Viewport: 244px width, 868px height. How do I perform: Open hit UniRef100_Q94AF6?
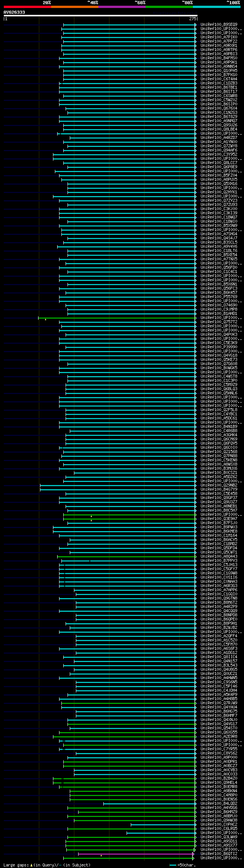(x=219, y=150)
